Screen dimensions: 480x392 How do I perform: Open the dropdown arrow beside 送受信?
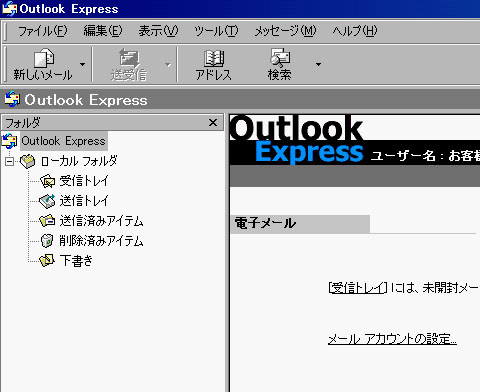168,65
